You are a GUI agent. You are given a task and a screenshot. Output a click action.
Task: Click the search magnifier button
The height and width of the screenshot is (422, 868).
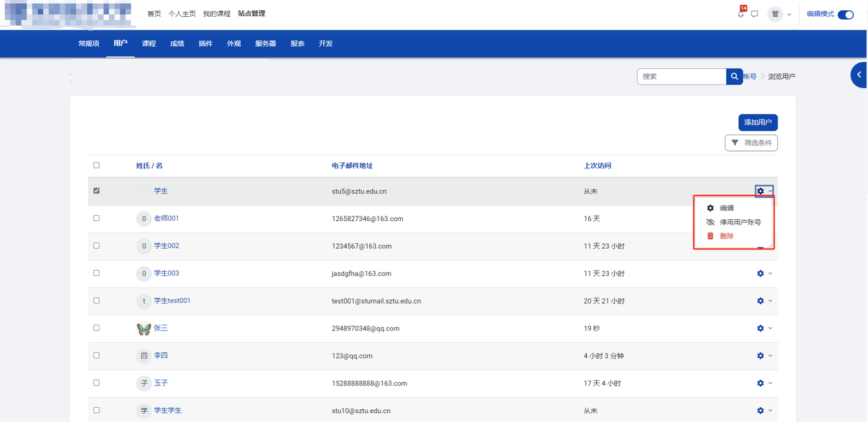(x=734, y=76)
